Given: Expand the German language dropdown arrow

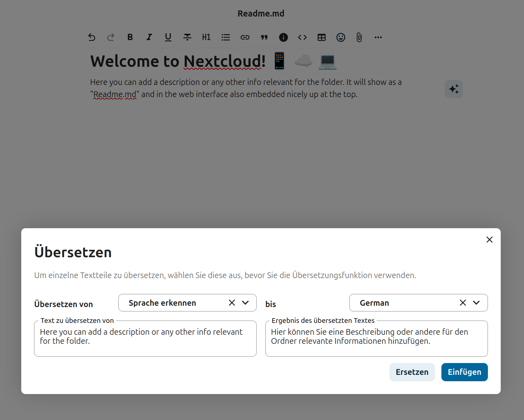Looking at the screenshot, I should tap(476, 303).
